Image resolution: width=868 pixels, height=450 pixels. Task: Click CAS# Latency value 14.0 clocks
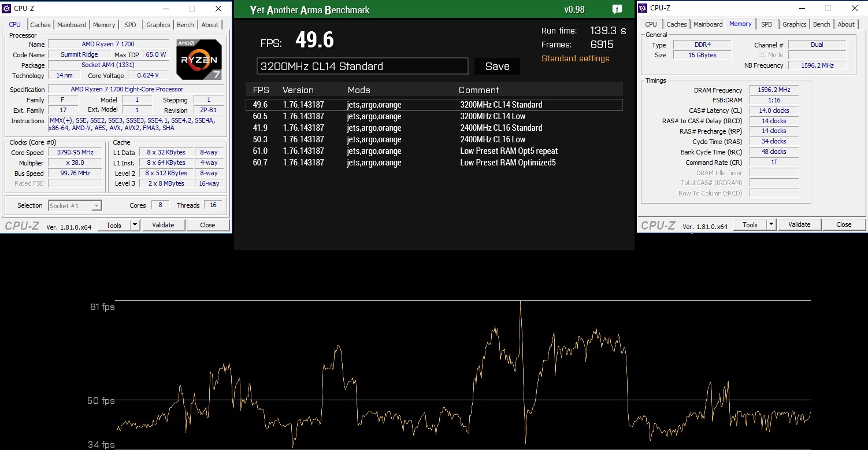click(774, 110)
